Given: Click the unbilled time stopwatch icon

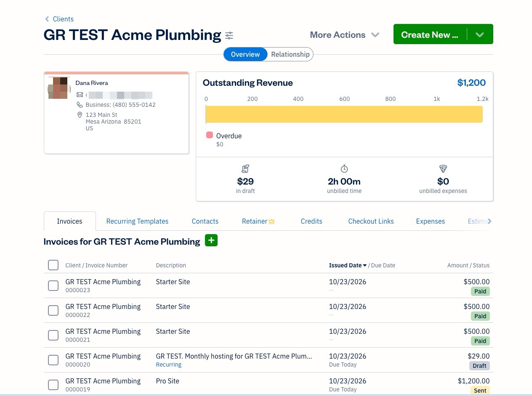Looking at the screenshot, I should point(344,169).
